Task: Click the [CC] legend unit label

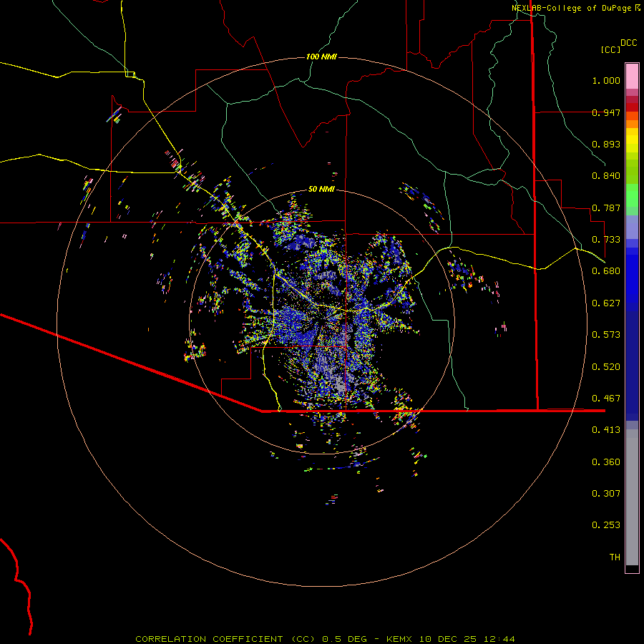Action: tap(611, 49)
